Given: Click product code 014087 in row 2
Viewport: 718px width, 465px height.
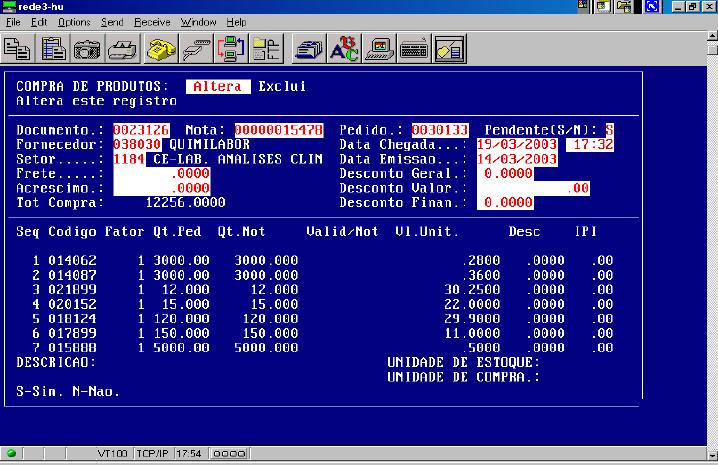Looking at the screenshot, I should [x=72, y=275].
